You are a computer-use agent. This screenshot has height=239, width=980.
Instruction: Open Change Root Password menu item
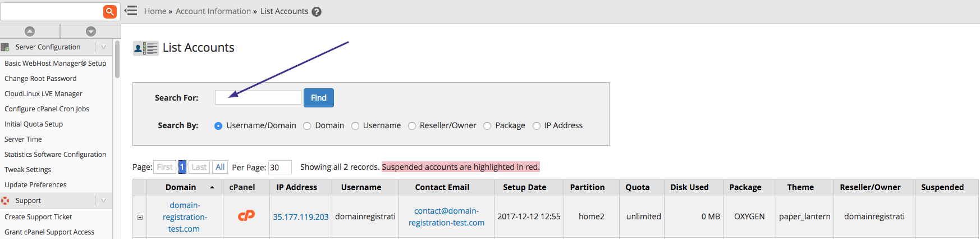click(40, 79)
